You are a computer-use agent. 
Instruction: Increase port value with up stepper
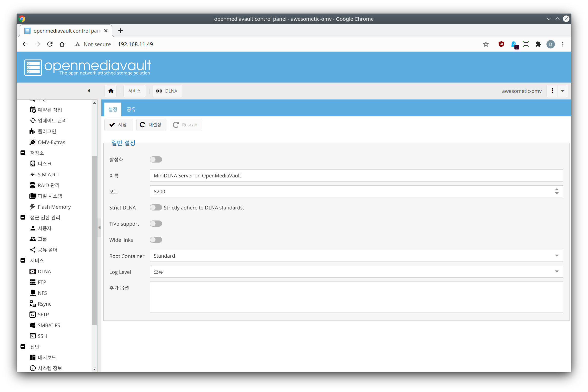pos(557,189)
